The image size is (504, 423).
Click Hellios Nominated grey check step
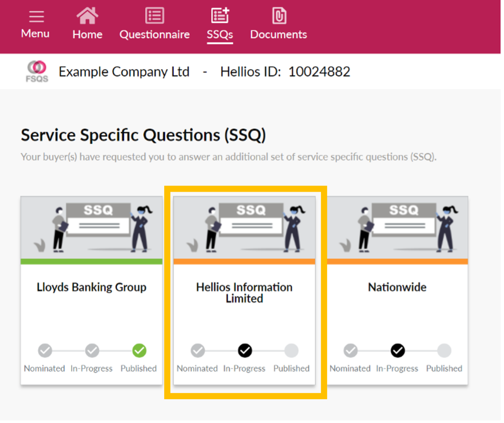pyautogui.click(x=198, y=350)
